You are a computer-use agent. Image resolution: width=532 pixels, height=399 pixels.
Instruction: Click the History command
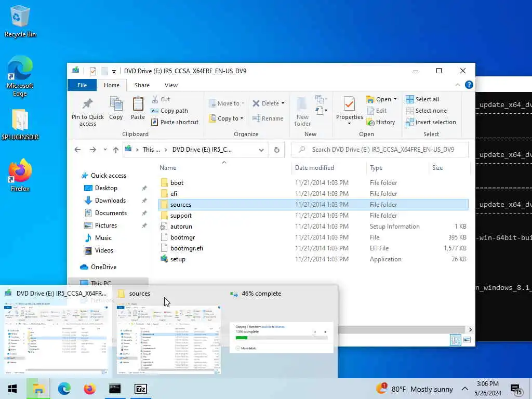point(381,122)
